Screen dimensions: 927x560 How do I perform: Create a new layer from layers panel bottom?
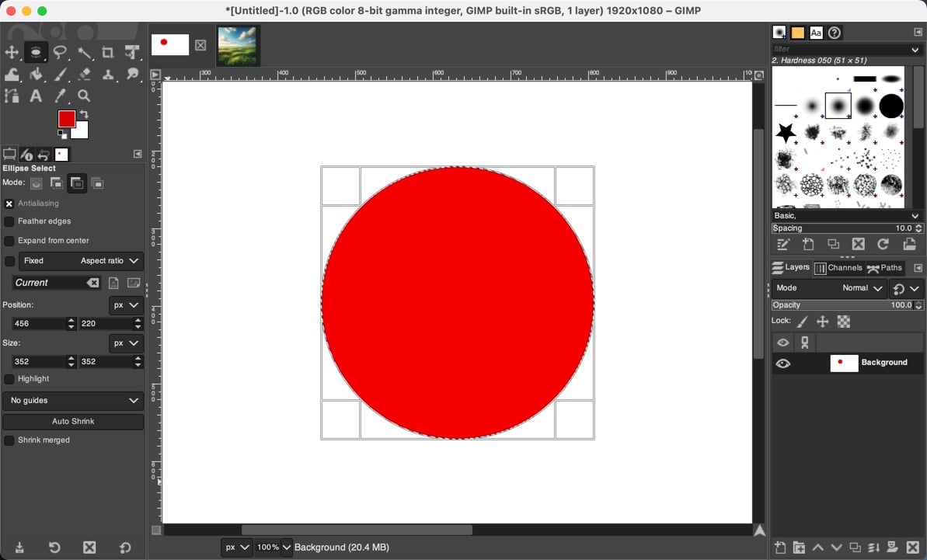click(x=780, y=548)
